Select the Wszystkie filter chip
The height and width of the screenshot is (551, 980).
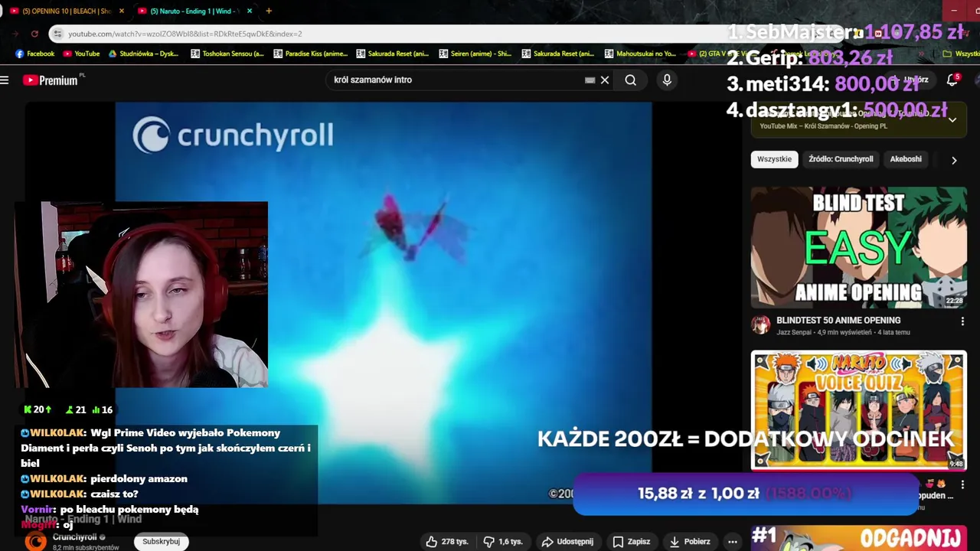tap(774, 159)
